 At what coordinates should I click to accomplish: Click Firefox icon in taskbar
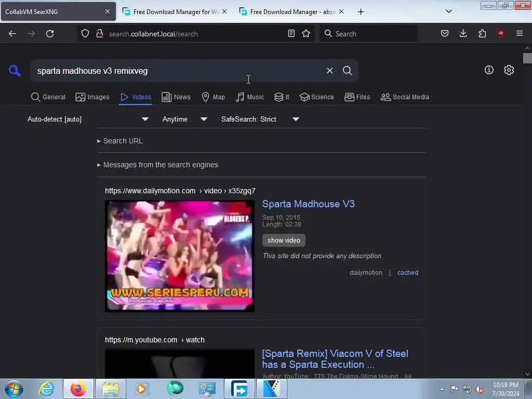(x=78, y=389)
